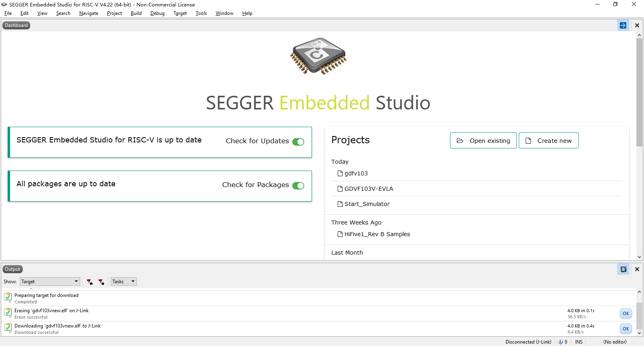Click the Output panel scroll down arrow
644x346 pixels.
[x=639, y=333]
